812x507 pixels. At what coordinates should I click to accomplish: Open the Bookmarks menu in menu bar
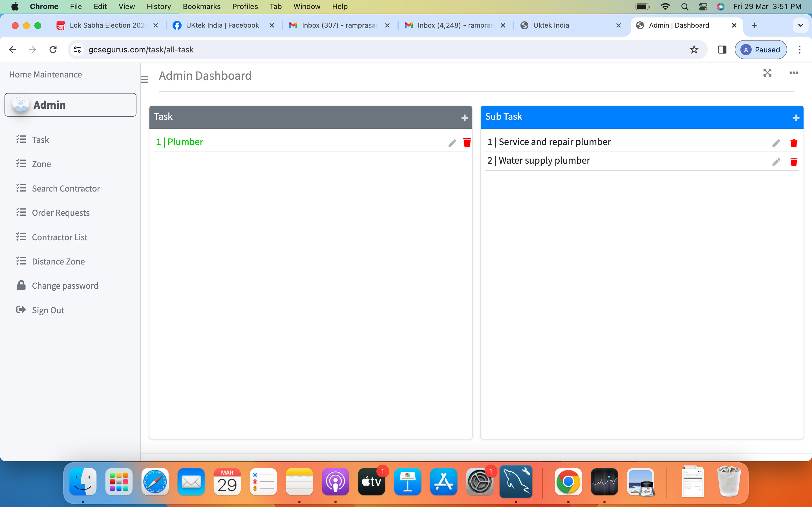click(x=201, y=6)
